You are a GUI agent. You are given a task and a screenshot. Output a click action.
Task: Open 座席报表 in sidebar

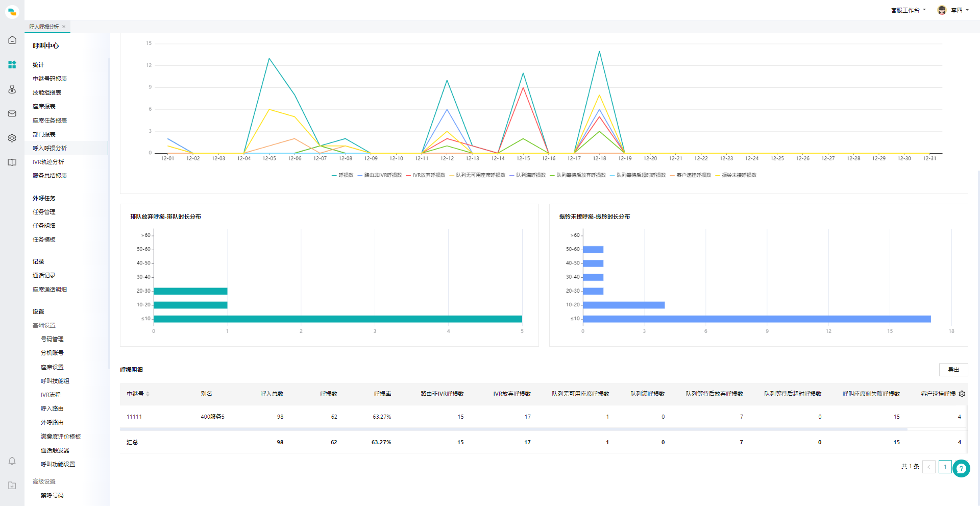(x=44, y=106)
